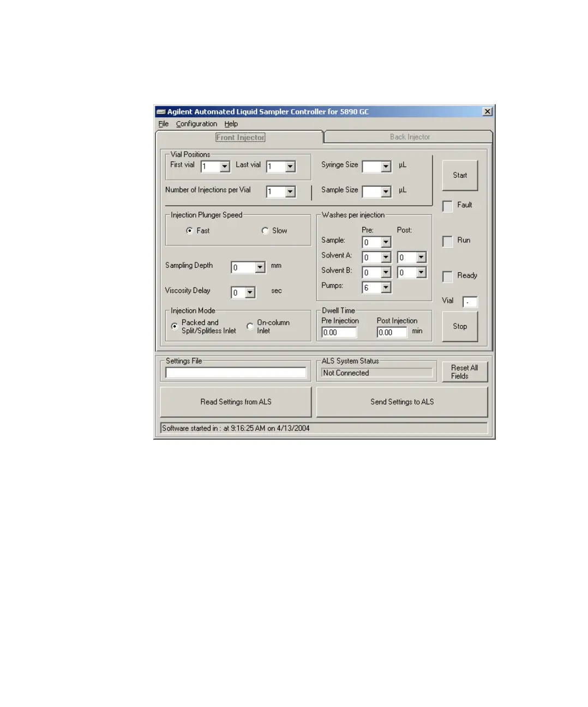Click Read Settings from ALS button
Screen dimensions: 588x707
pos(236,402)
